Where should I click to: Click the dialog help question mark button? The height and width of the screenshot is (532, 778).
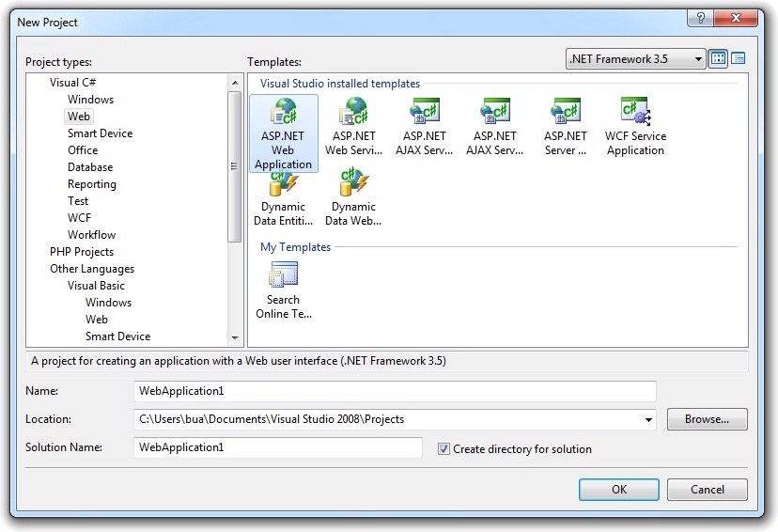[x=701, y=19]
